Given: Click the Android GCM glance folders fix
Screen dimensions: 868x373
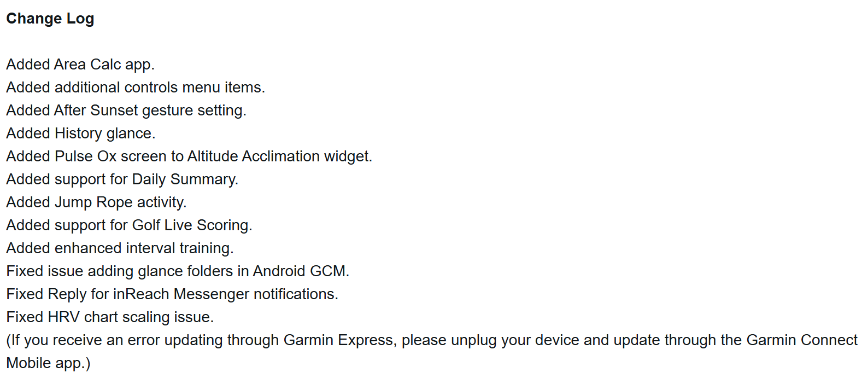Looking at the screenshot, I should pyautogui.click(x=178, y=271).
